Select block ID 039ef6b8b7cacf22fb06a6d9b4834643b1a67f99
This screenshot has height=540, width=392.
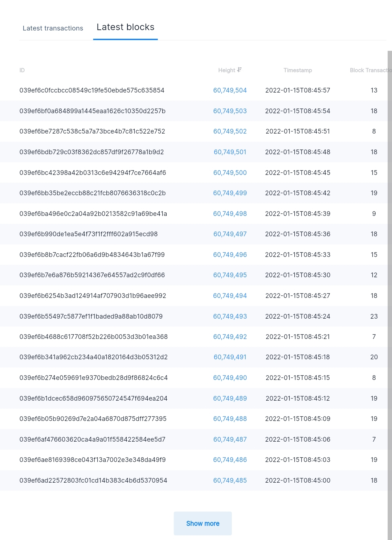click(92, 255)
